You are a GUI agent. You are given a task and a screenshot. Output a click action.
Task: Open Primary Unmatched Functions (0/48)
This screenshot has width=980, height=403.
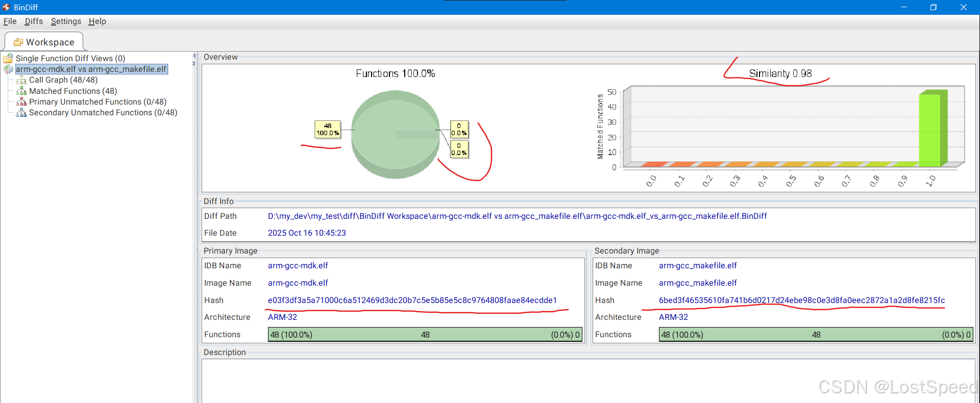click(x=97, y=102)
